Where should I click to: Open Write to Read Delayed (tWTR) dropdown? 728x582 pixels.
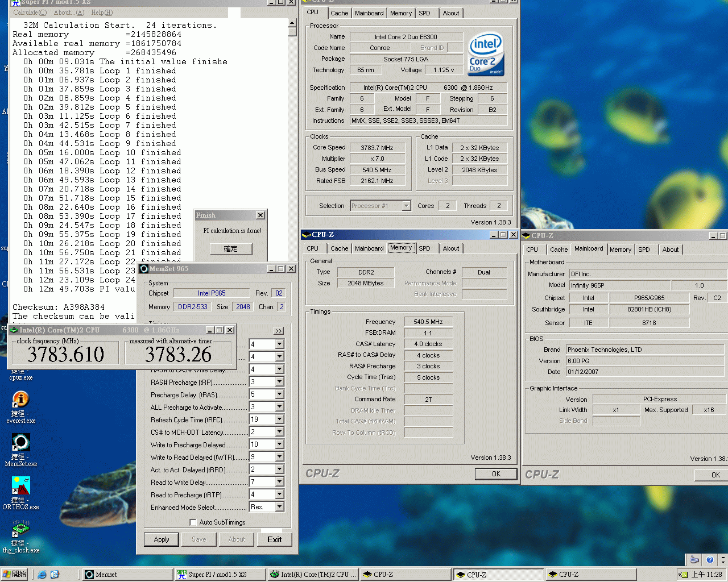tap(279, 457)
